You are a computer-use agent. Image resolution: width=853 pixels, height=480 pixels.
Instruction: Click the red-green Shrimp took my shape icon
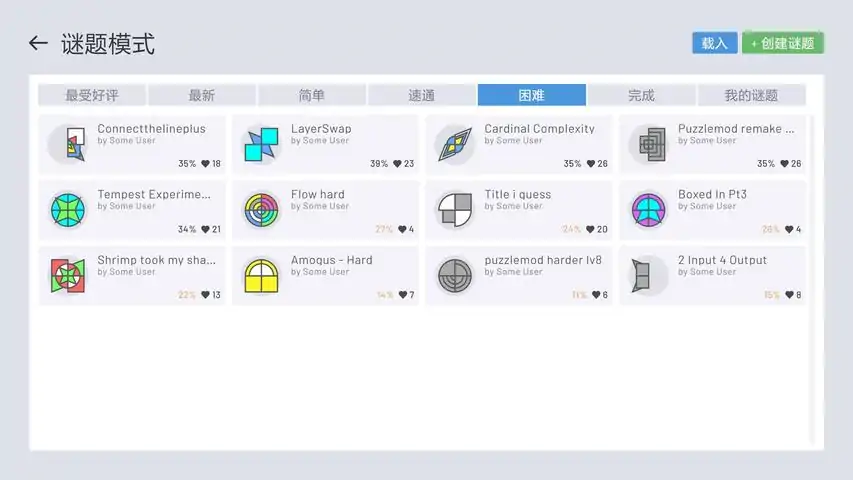pyautogui.click(x=68, y=276)
